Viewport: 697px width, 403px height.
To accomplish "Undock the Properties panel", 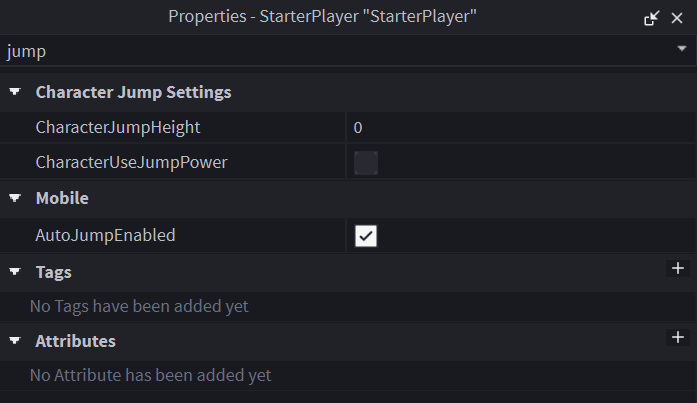I will pyautogui.click(x=652, y=18).
